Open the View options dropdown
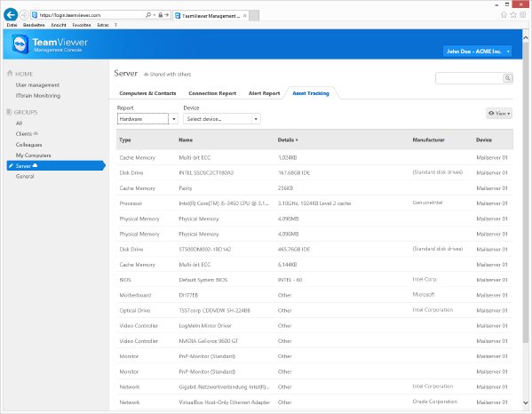The image size is (532, 414). (x=499, y=114)
